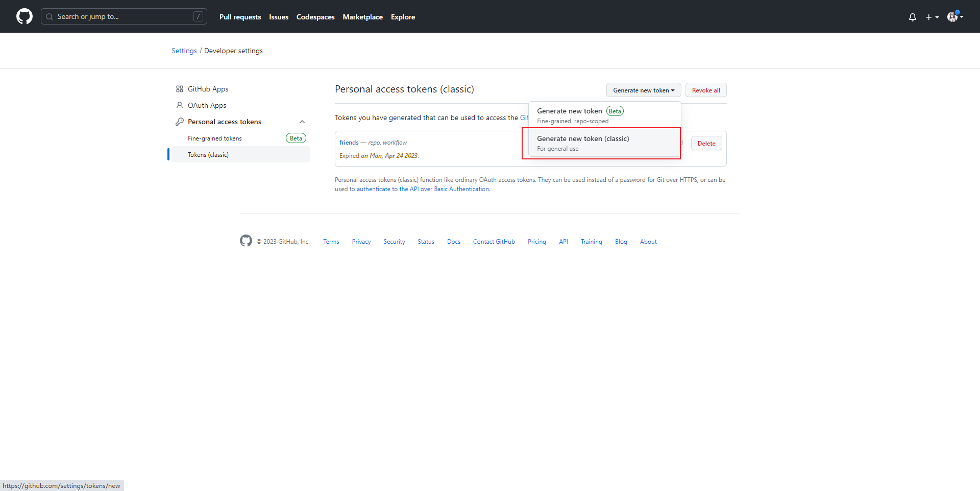The width and height of the screenshot is (980, 491).
Task: Click into the Search or jump to field
Action: 122,17
